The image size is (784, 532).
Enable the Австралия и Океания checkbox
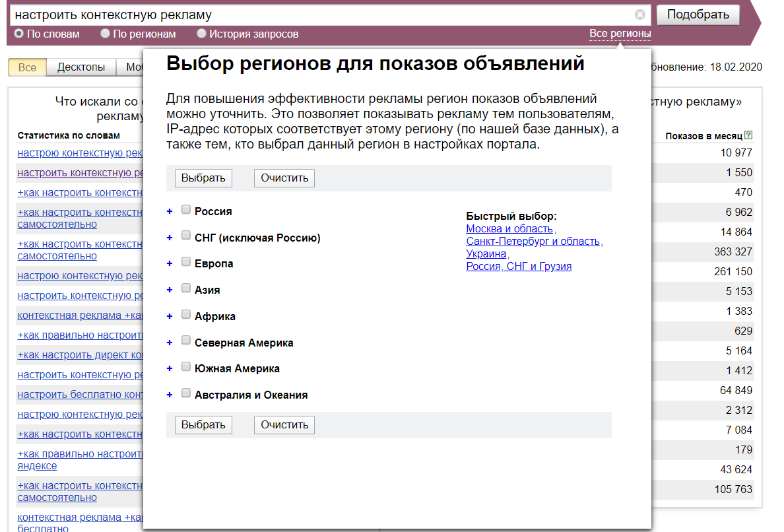(186, 393)
